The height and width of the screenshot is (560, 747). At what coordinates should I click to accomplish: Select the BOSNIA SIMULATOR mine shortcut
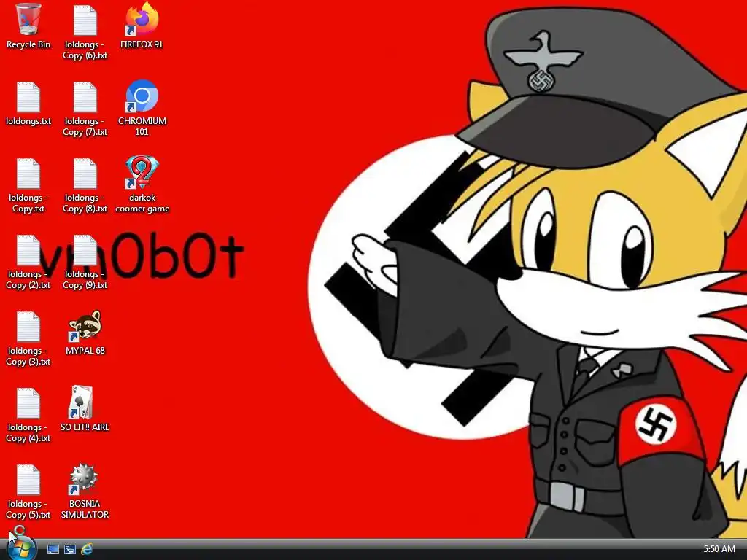85,491
